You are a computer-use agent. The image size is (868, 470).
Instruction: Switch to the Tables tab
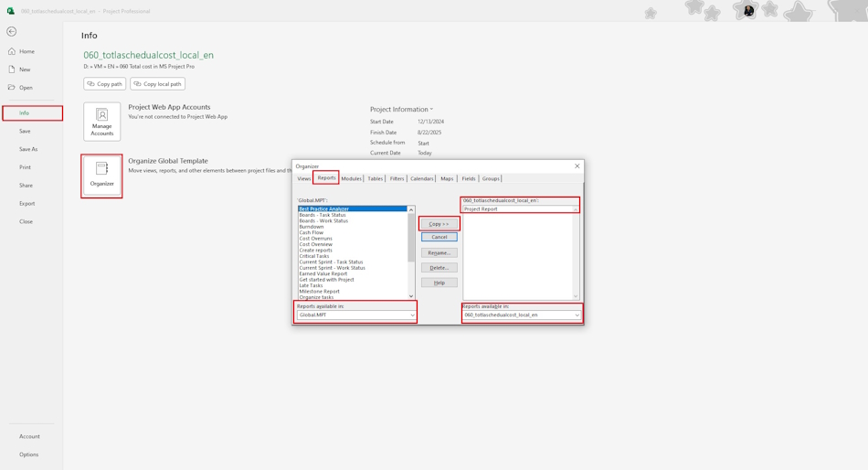tap(375, 178)
